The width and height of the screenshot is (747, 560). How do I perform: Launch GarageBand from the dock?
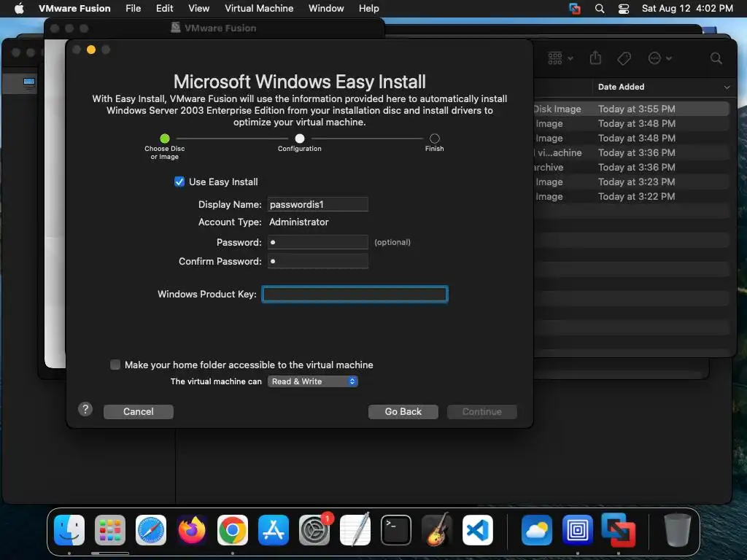pyautogui.click(x=437, y=529)
